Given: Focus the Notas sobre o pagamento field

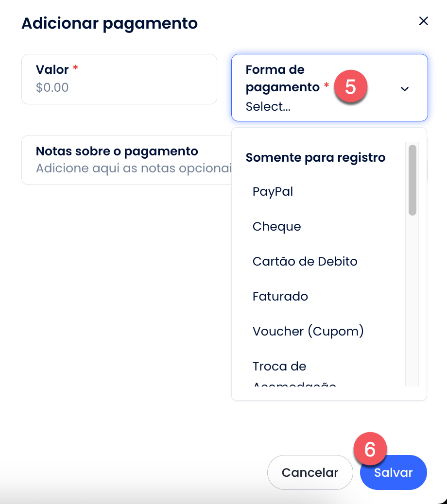Looking at the screenshot, I should click(x=127, y=160).
